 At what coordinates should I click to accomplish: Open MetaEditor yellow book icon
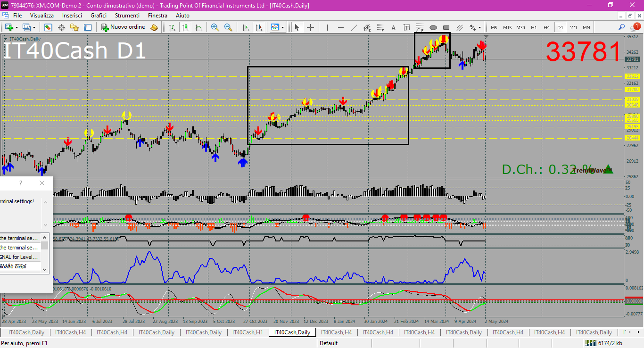coord(155,27)
